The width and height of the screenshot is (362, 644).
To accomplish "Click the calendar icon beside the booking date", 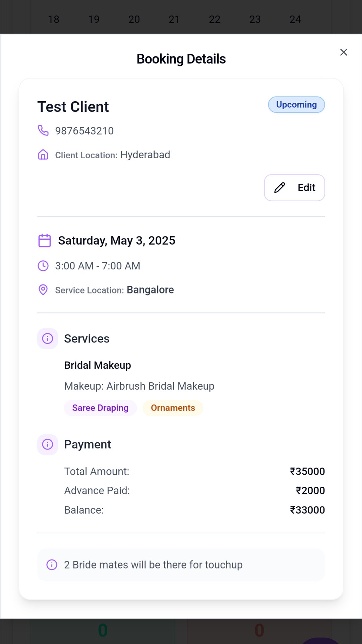I will click(45, 240).
